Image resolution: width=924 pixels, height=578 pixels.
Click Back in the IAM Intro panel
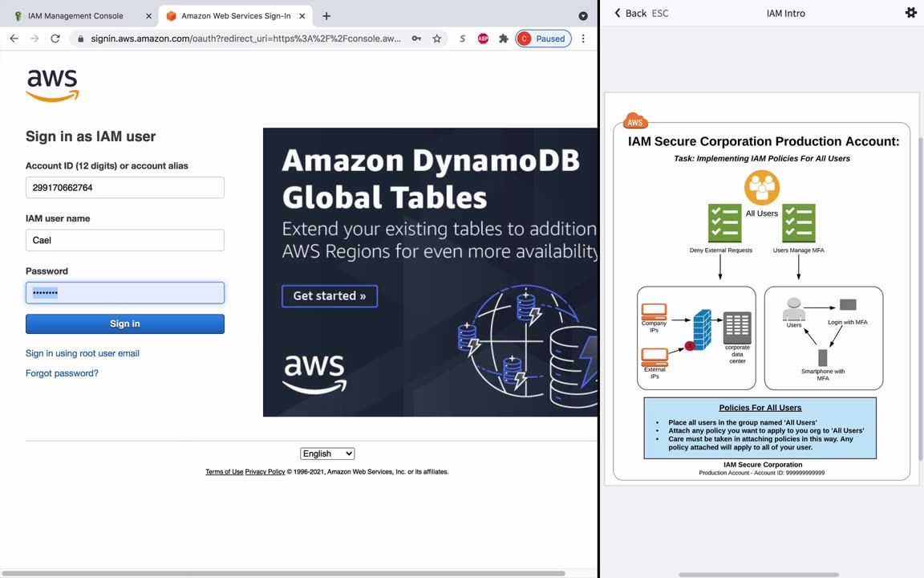(630, 13)
